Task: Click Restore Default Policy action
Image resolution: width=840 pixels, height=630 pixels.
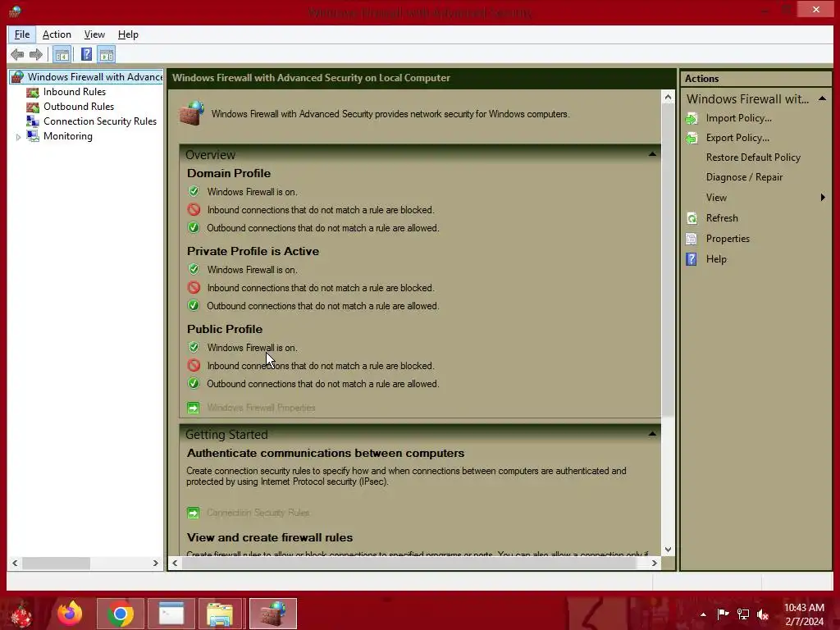Action: (x=753, y=157)
